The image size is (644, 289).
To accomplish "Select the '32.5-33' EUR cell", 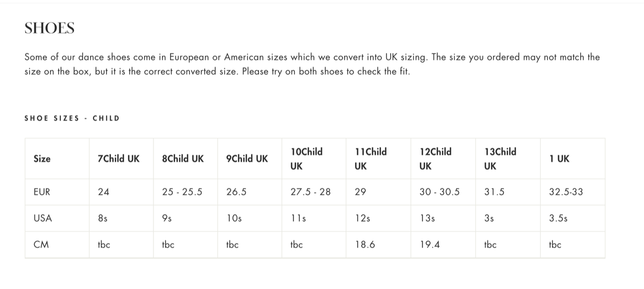I will [566, 192].
